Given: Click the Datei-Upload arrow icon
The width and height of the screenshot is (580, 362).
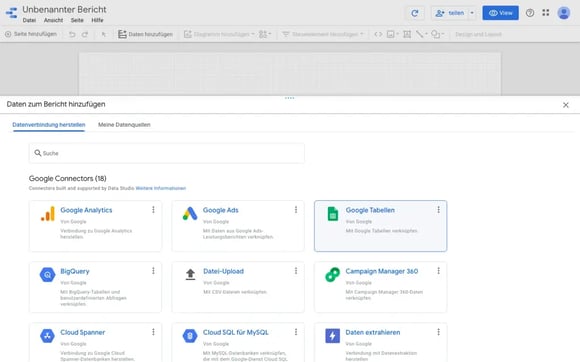Looking at the screenshot, I should 190,275.
